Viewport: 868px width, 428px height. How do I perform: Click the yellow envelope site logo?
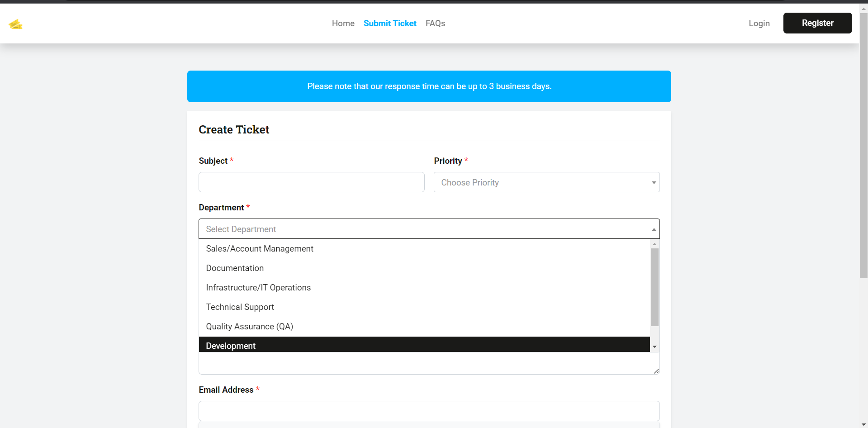[16, 24]
